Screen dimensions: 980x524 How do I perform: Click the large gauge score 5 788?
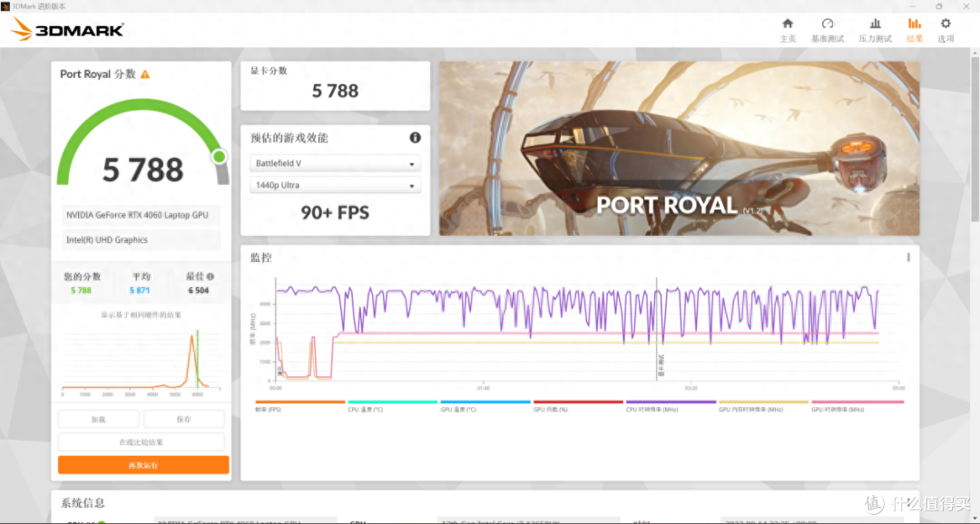[143, 170]
